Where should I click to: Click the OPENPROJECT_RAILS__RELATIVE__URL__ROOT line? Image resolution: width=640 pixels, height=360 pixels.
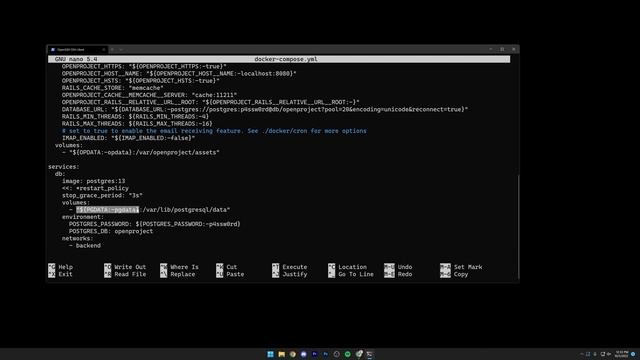(211, 102)
